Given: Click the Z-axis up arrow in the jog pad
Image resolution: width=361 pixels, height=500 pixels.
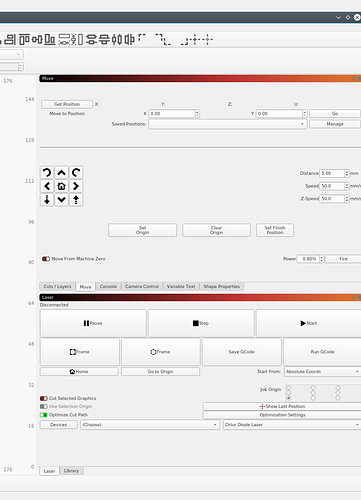Looking at the screenshot, I should coord(76,200).
